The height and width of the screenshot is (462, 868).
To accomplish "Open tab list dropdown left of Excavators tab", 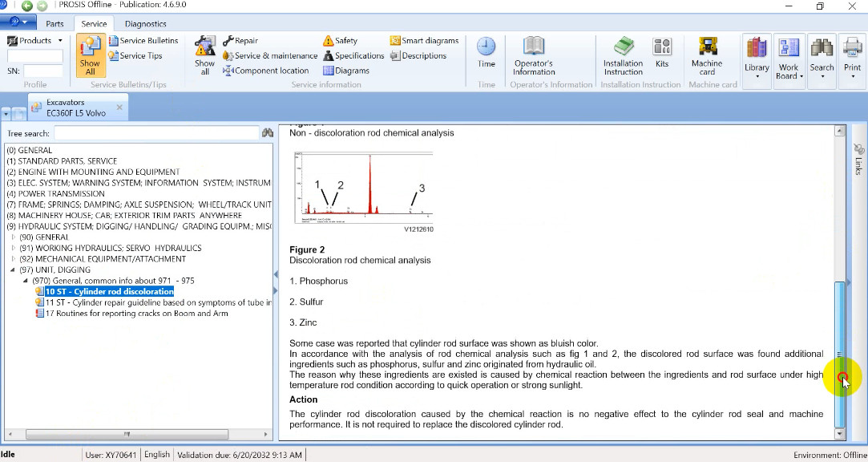I will [6, 114].
